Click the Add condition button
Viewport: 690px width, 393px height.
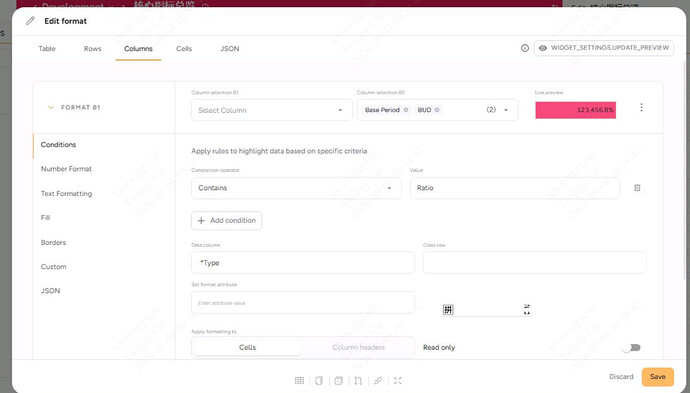tap(227, 220)
